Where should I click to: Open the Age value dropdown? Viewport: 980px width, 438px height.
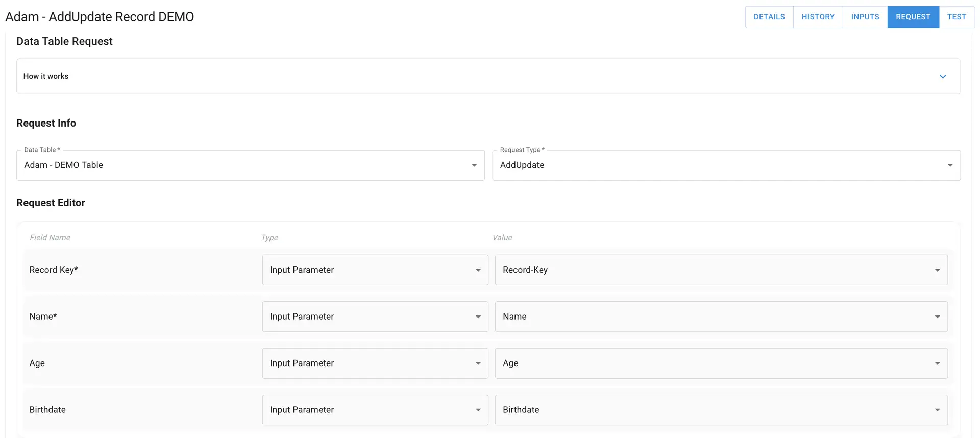pos(721,363)
